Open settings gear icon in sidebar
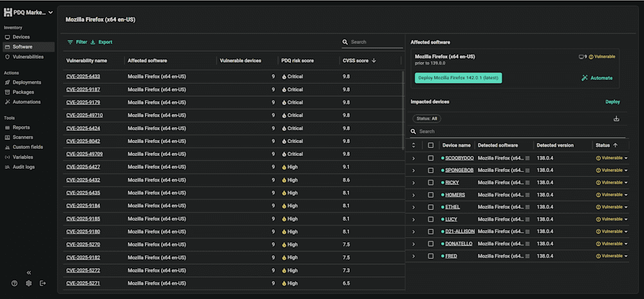 coord(29,283)
